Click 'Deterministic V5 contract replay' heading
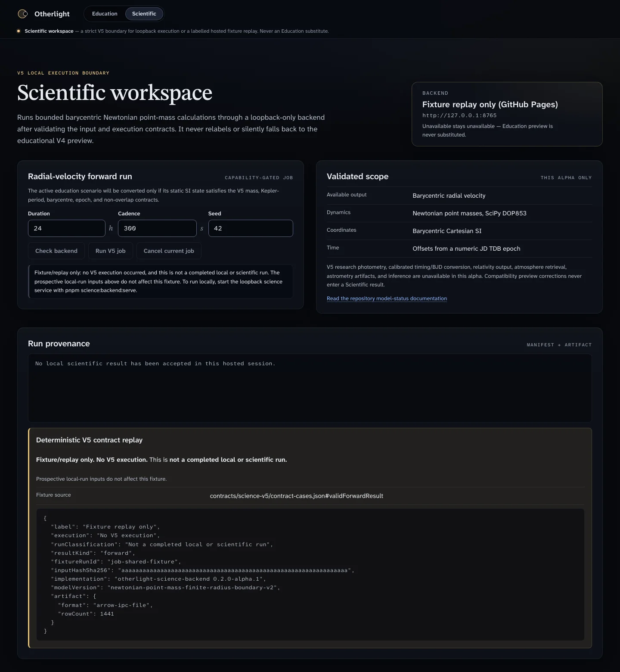This screenshot has width=620, height=672. [89, 440]
